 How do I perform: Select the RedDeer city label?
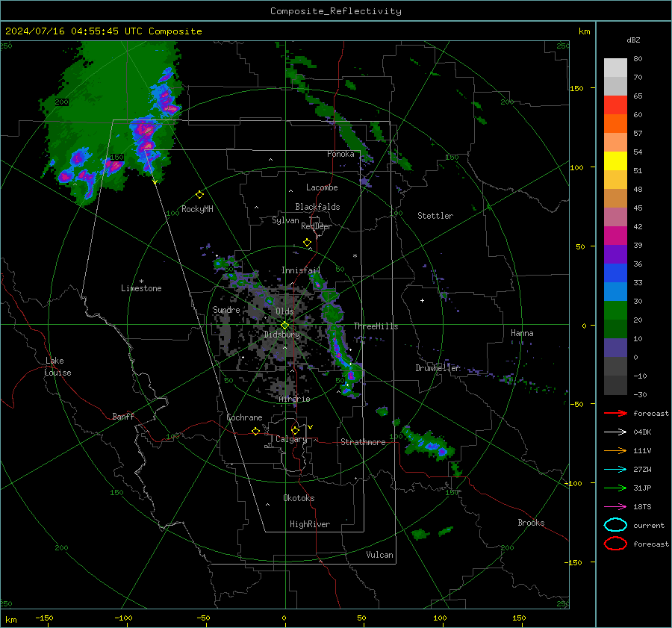317,226
